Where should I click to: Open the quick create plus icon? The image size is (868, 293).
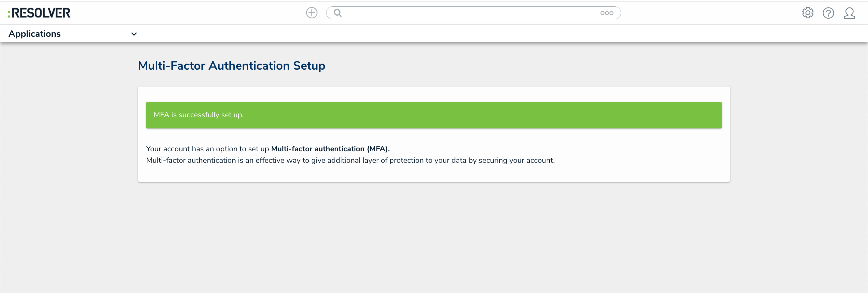tap(311, 13)
